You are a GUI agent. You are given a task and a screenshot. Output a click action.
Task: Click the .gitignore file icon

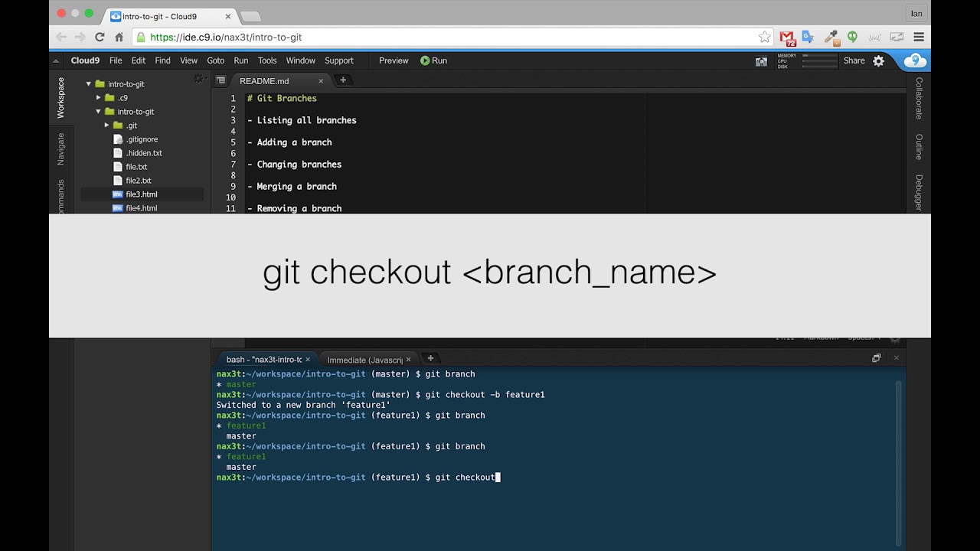pyautogui.click(x=118, y=139)
